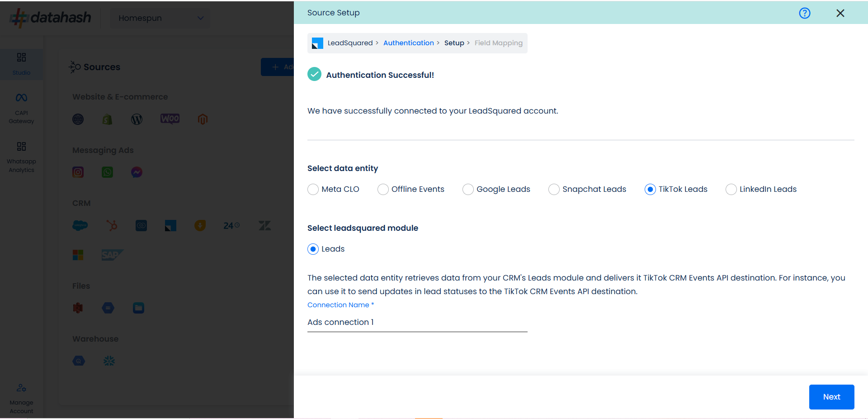Screen dimensions: 868x419
Task: Open the Field Mapping breadcrumb step
Action: click(499, 43)
